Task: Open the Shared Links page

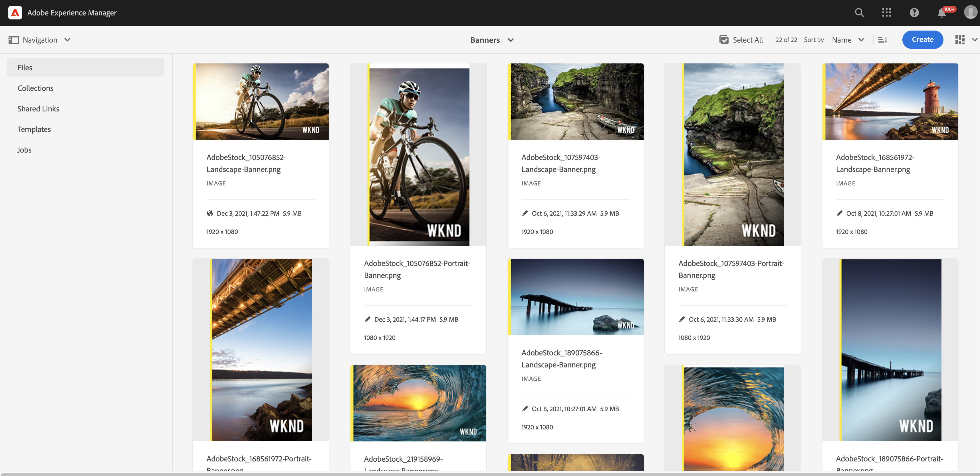Action: tap(38, 109)
